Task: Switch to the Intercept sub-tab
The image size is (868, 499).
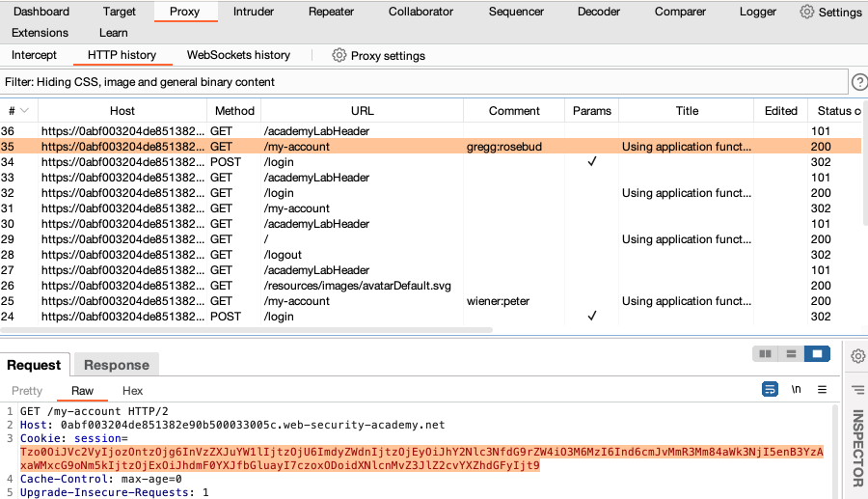Action: click(x=35, y=55)
